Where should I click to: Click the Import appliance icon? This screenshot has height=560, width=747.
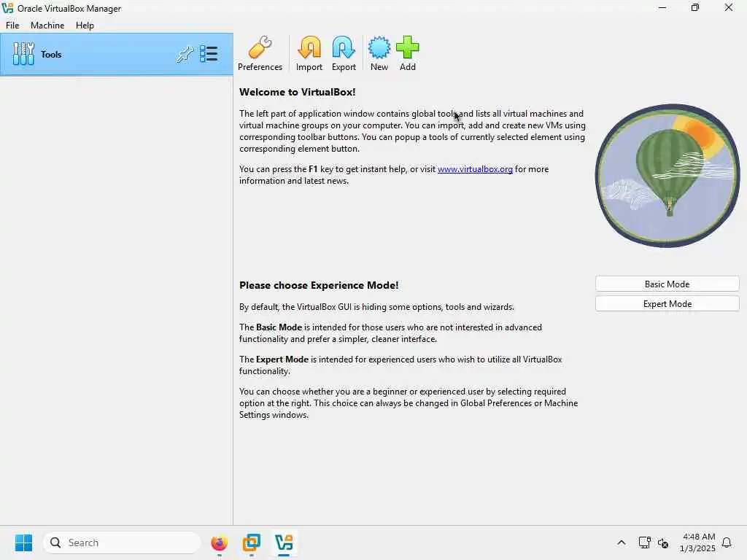pyautogui.click(x=309, y=53)
